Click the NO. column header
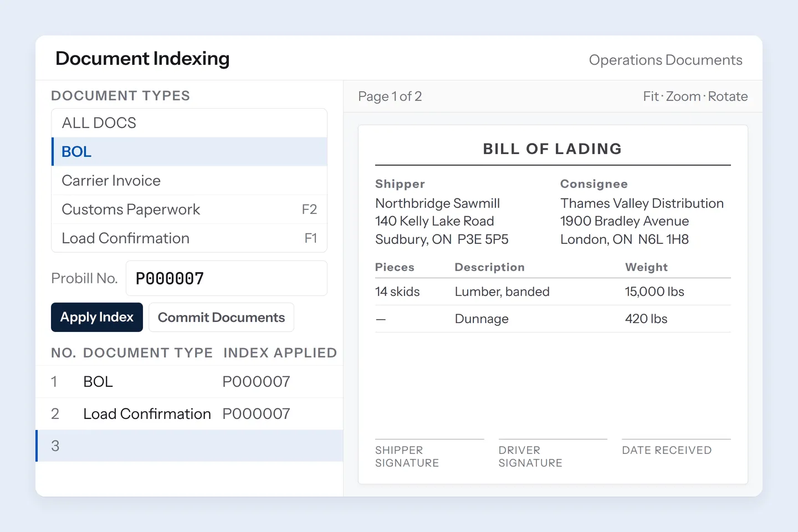798x532 pixels. click(63, 353)
